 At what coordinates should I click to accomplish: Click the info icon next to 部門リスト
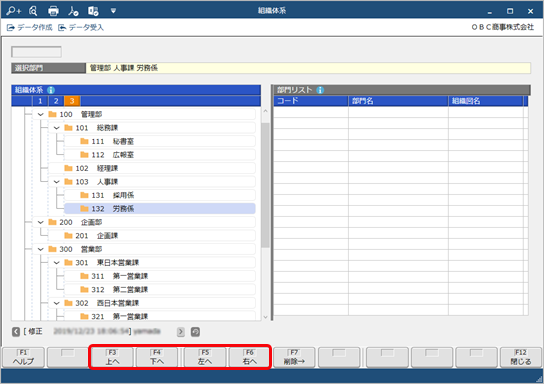click(x=320, y=90)
